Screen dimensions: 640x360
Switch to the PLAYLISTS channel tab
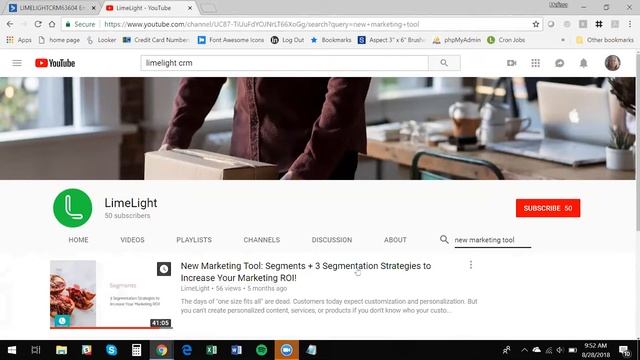pyautogui.click(x=194, y=240)
